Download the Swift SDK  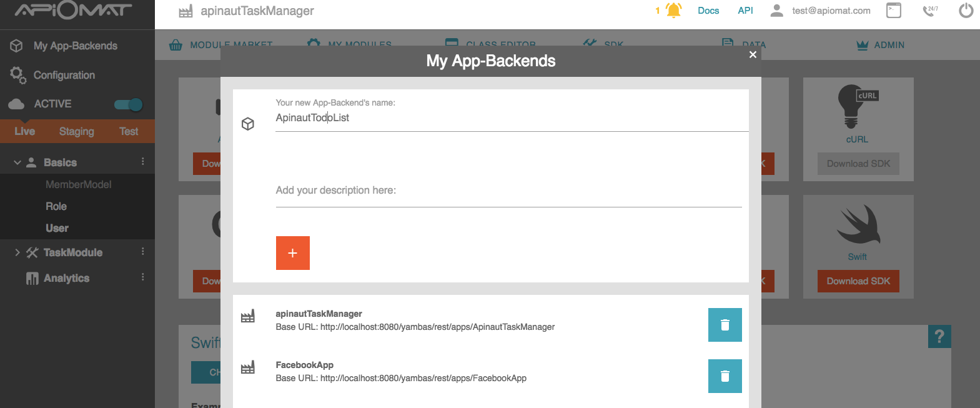tap(859, 281)
